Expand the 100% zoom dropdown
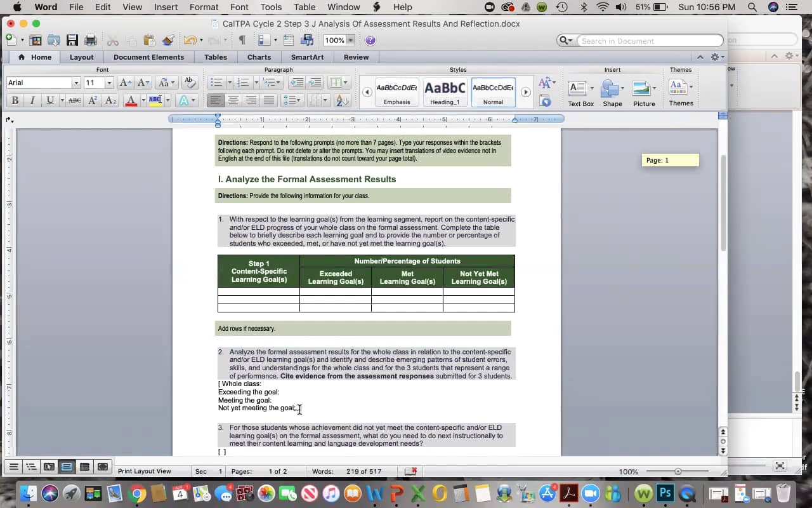The height and width of the screenshot is (508, 812). click(350, 40)
